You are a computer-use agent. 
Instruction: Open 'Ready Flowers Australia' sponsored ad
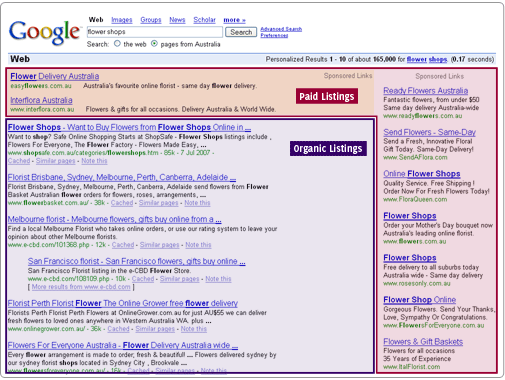click(426, 91)
